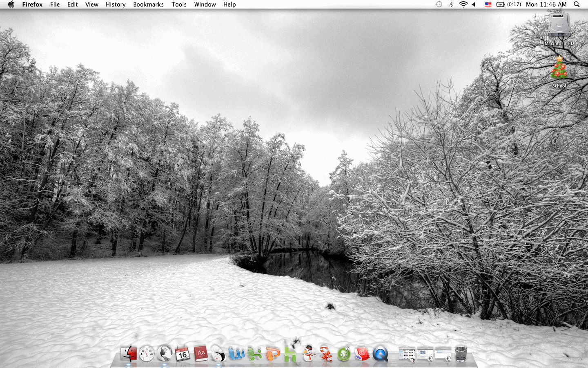Viewport: 588px width, 368px height.
Task: Click the US flag input menu
Action: click(488, 4)
